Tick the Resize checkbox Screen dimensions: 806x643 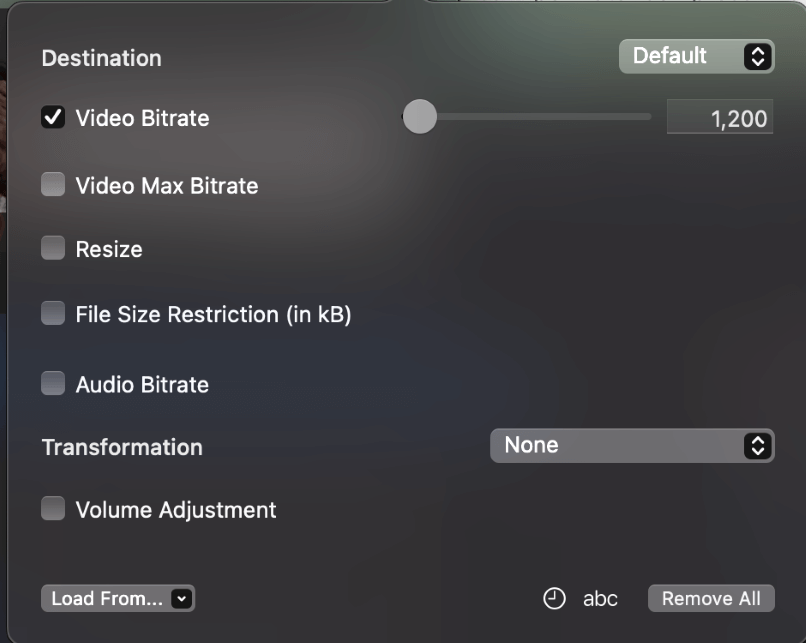53,248
